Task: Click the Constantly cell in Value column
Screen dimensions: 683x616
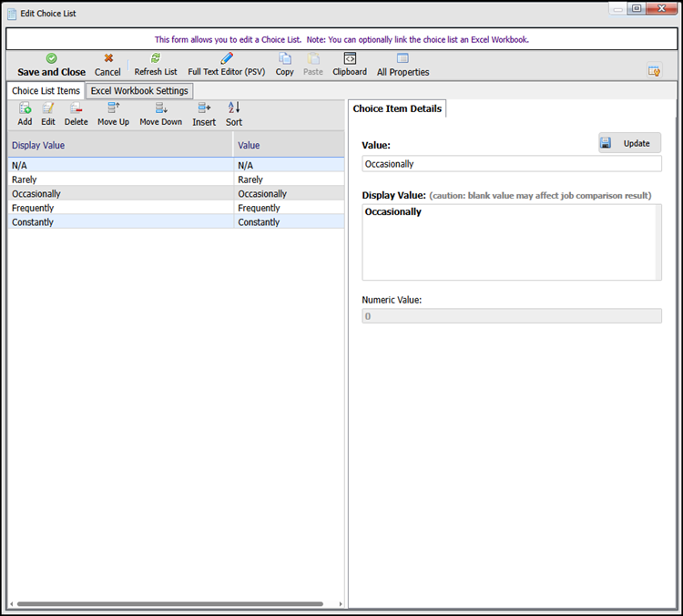Action: (289, 222)
